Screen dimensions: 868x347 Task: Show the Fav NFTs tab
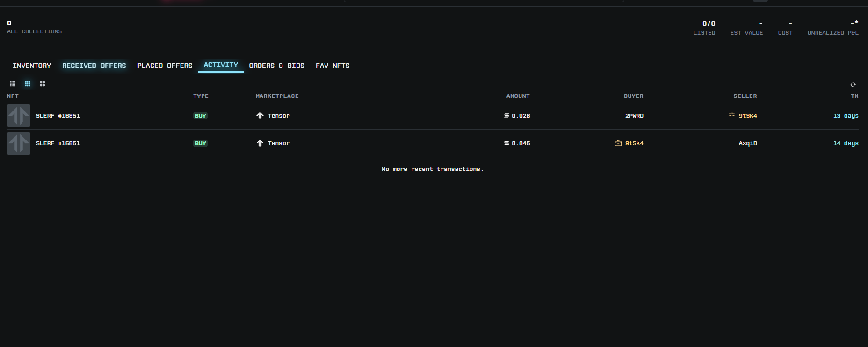point(333,66)
